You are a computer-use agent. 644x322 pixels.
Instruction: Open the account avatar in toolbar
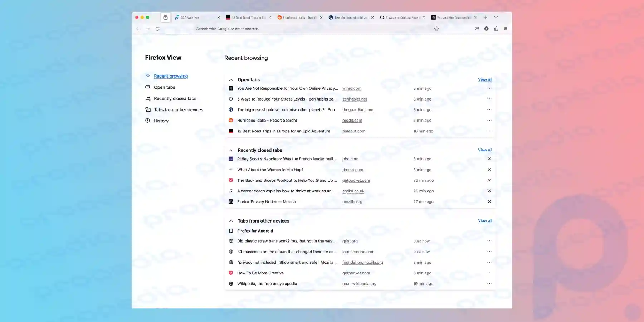486,29
